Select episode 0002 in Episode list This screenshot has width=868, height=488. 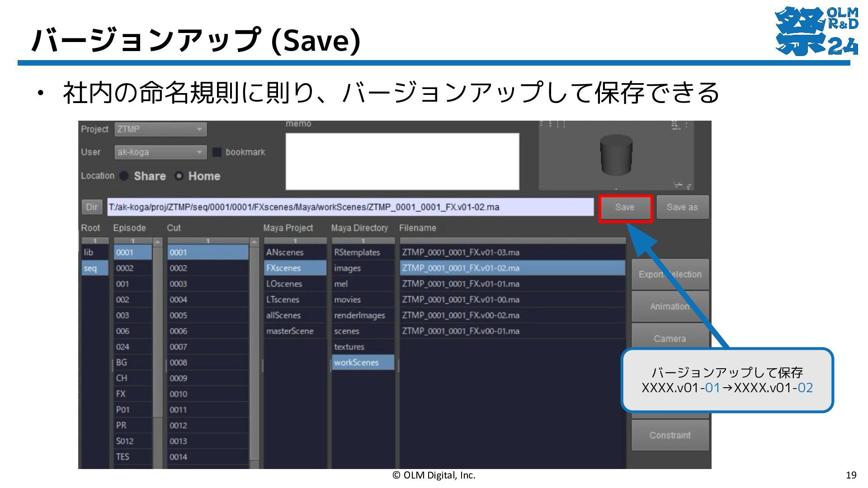point(133,268)
